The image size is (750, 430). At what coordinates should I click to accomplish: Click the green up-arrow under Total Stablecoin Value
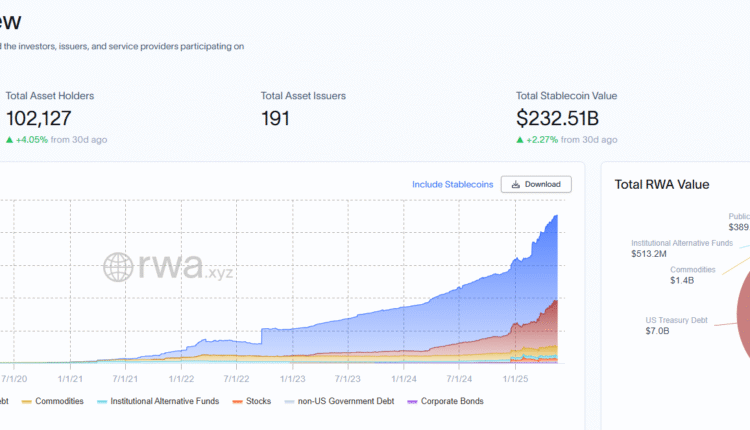521,140
